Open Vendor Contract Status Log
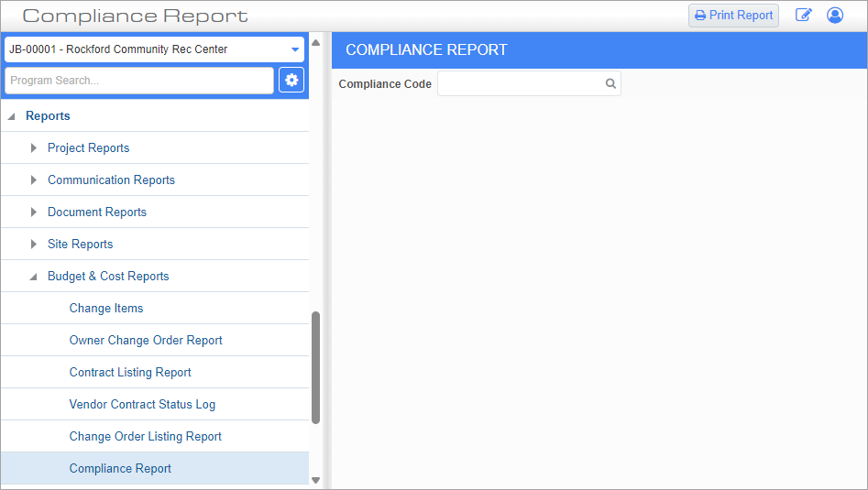This screenshot has height=490, width=868. pyautogui.click(x=142, y=405)
